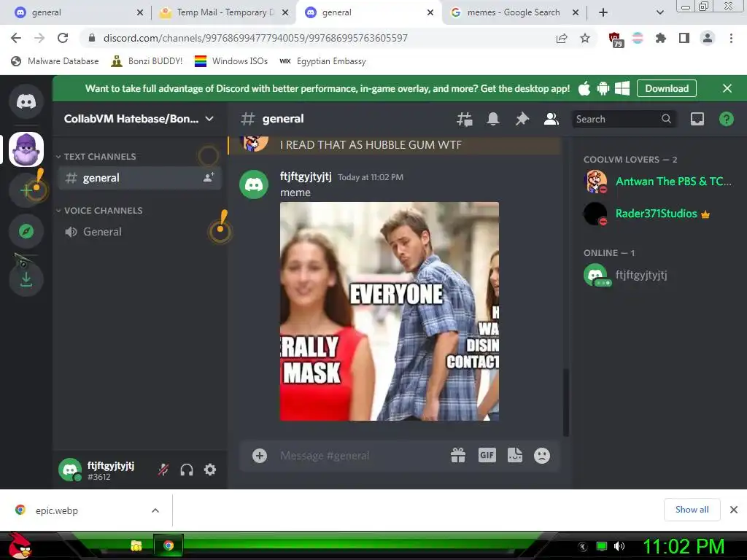Bookmark this page star icon

pyautogui.click(x=585, y=38)
